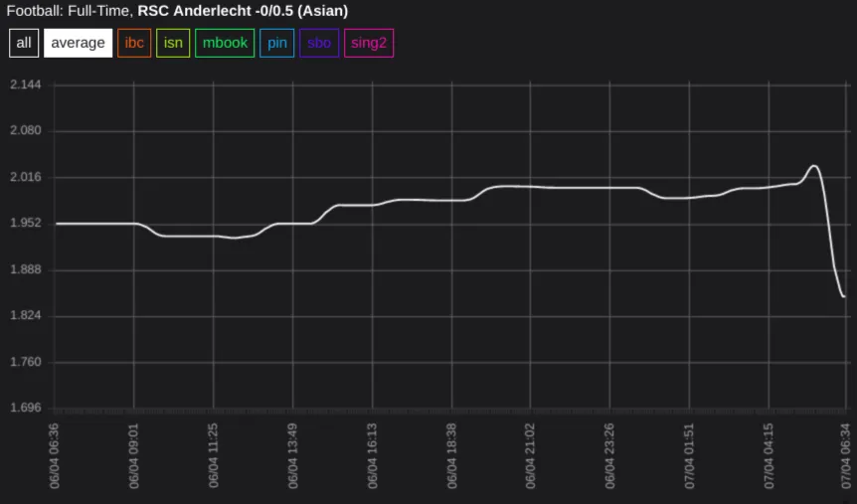Show the green 'mbook' odds line
Screen dimensions: 857x504
pos(224,43)
